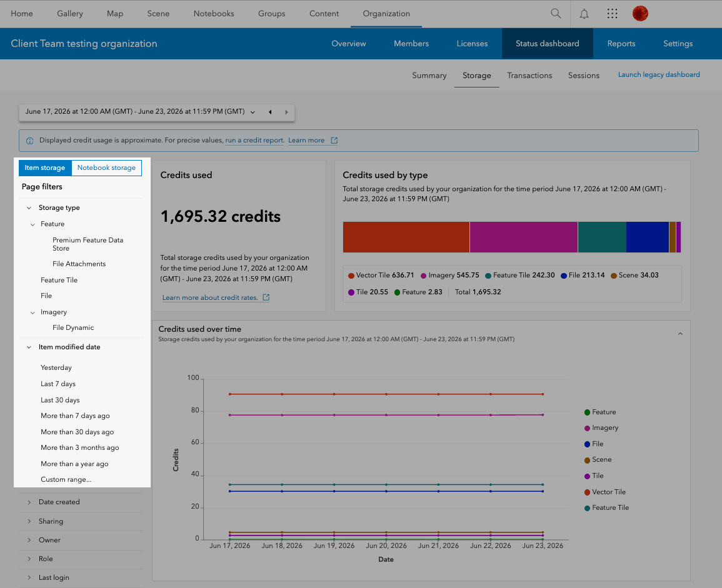Open the Reports tab
This screenshot has width=722, height=588.
pyautogui.click(x=621, y=44)
